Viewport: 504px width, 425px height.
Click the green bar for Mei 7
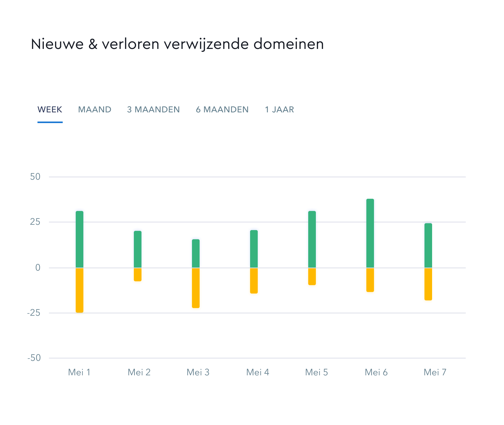[x=428, y=245]
